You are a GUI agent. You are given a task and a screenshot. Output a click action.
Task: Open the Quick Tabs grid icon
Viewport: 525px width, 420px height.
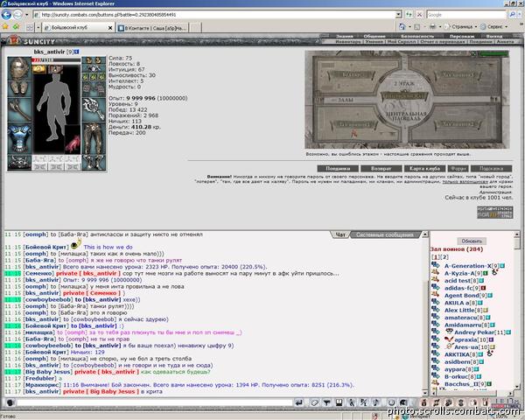30,27
